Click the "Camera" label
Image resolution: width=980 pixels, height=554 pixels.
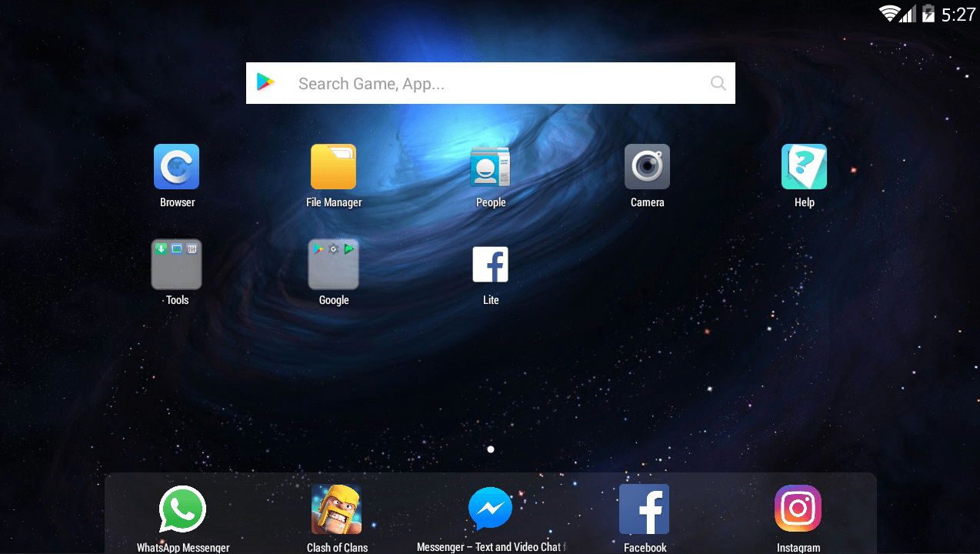[647, 202]
